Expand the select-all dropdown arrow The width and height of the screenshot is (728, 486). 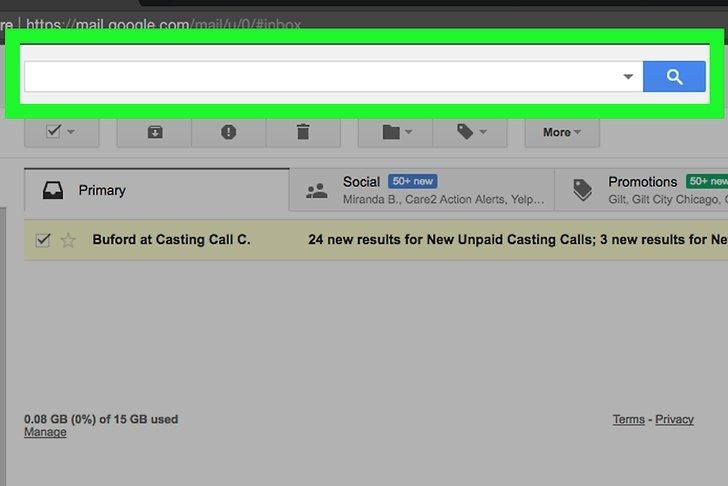pyautogui.click(x=70, y=132)
